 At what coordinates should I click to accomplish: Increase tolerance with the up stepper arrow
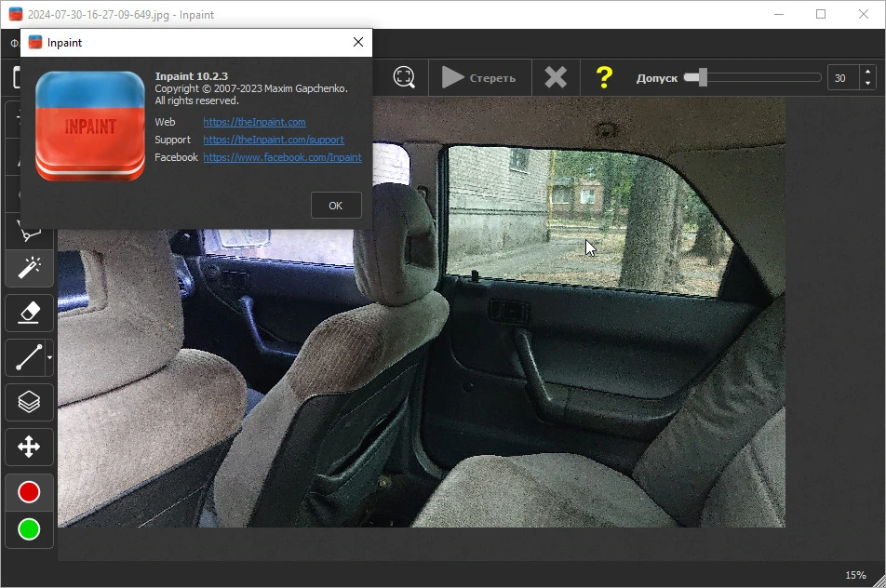(x=868, y=72)
